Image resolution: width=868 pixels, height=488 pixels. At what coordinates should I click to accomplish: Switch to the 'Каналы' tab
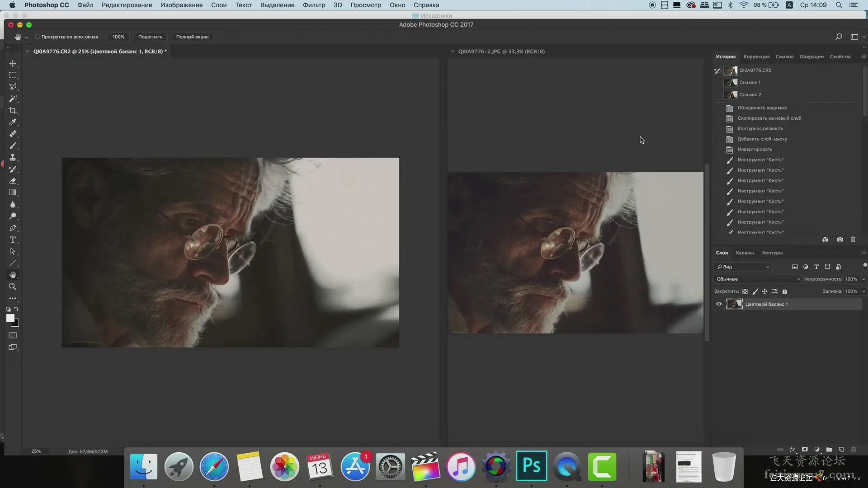[745, 253]
